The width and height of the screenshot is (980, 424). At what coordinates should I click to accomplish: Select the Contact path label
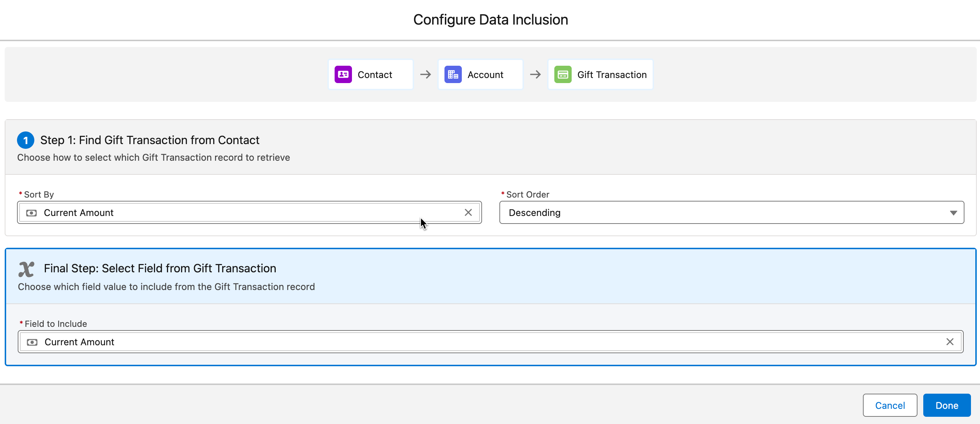tap(374, 75)
